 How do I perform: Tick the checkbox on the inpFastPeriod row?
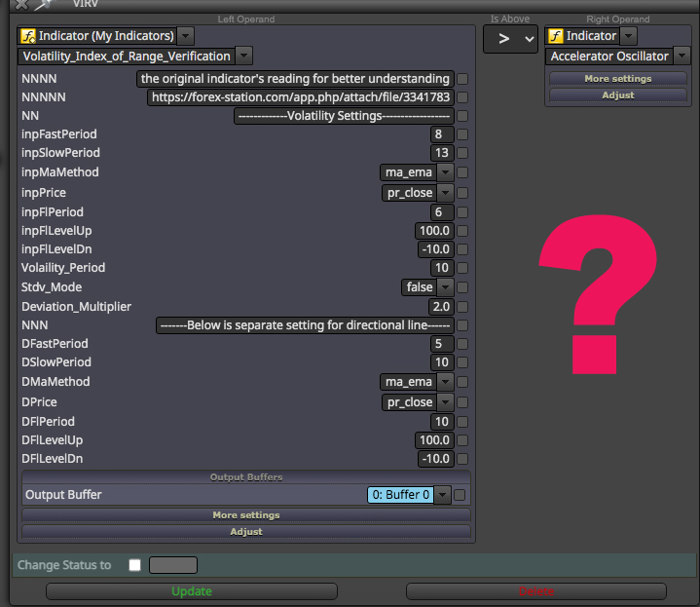tap(462, 134)
